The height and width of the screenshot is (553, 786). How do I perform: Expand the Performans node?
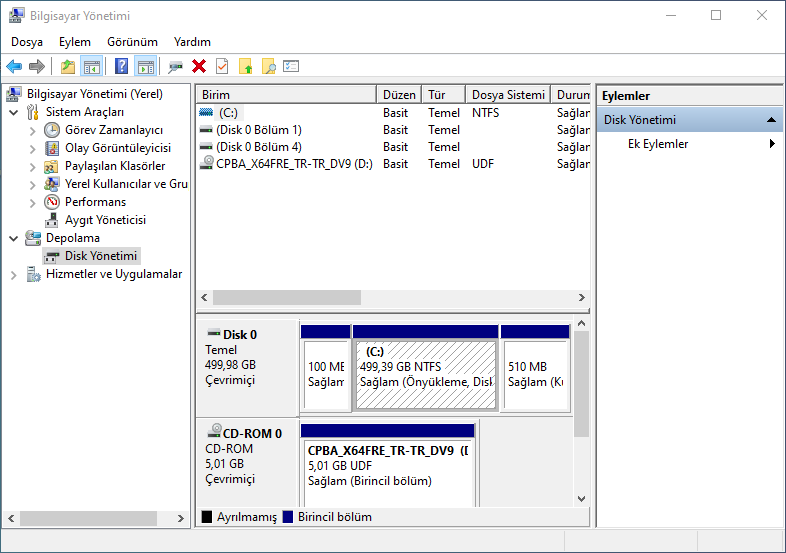tap(33, 203)
